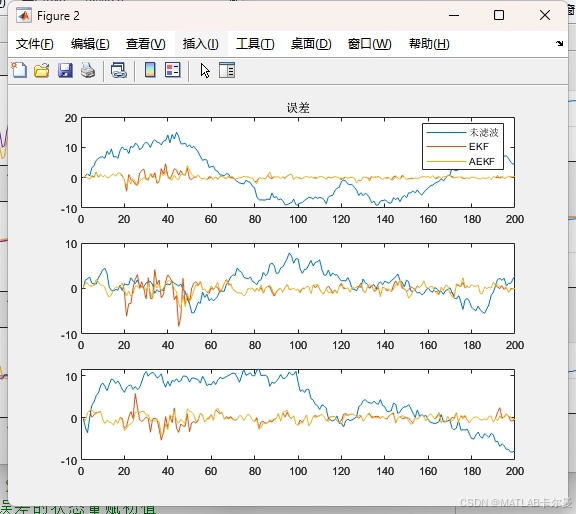This screenshot has width=576, height=514.
Task: Open the 查看(V) menu
Action: point(145,44)
